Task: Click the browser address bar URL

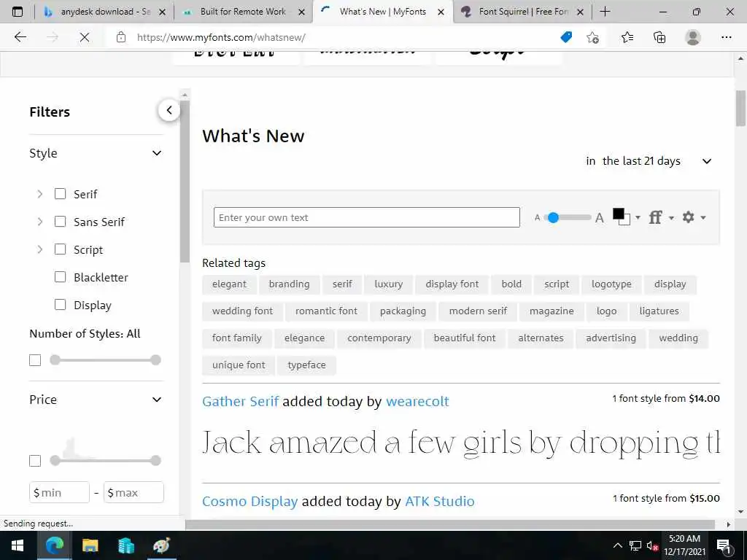Action: (x=221, y=37)
